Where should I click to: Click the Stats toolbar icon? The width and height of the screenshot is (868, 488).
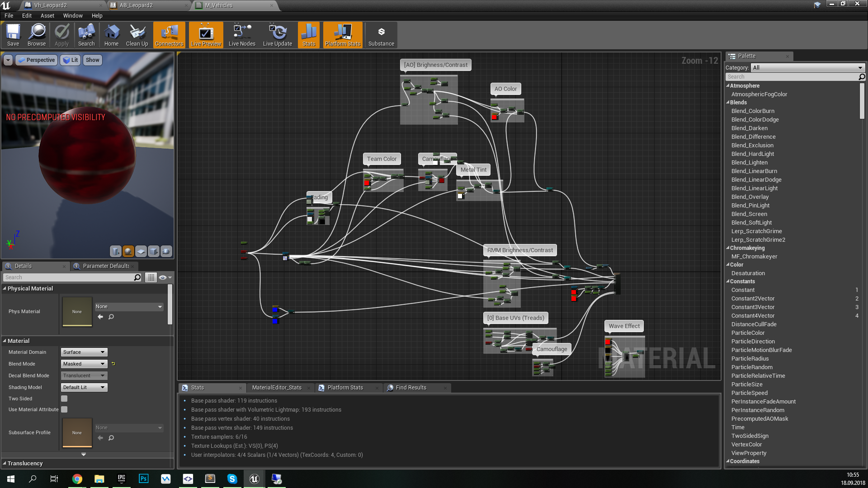coord(309,35)
